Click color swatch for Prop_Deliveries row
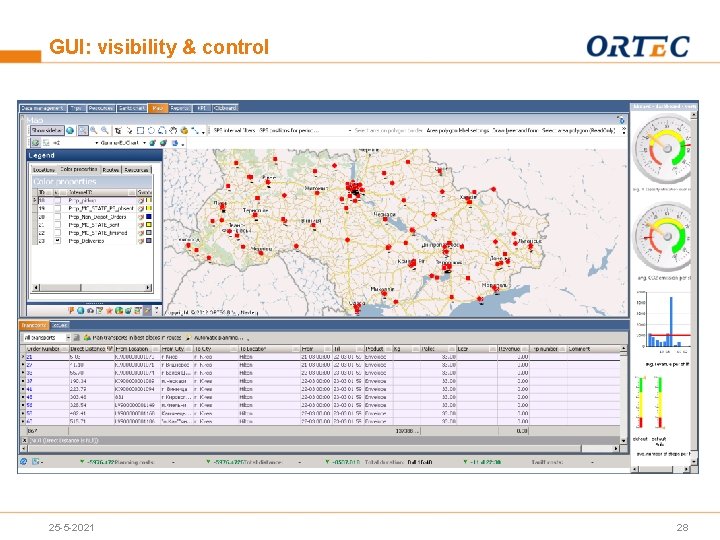 coord(149,241)
